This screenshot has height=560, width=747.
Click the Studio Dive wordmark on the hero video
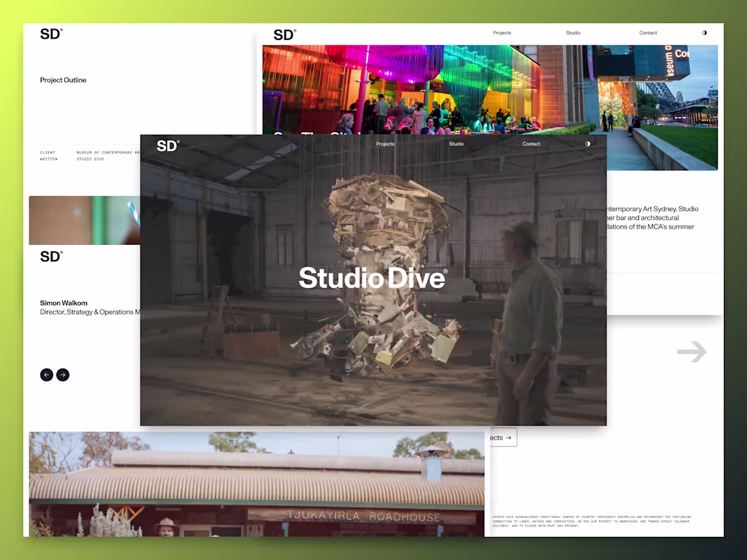click(372, 278)
